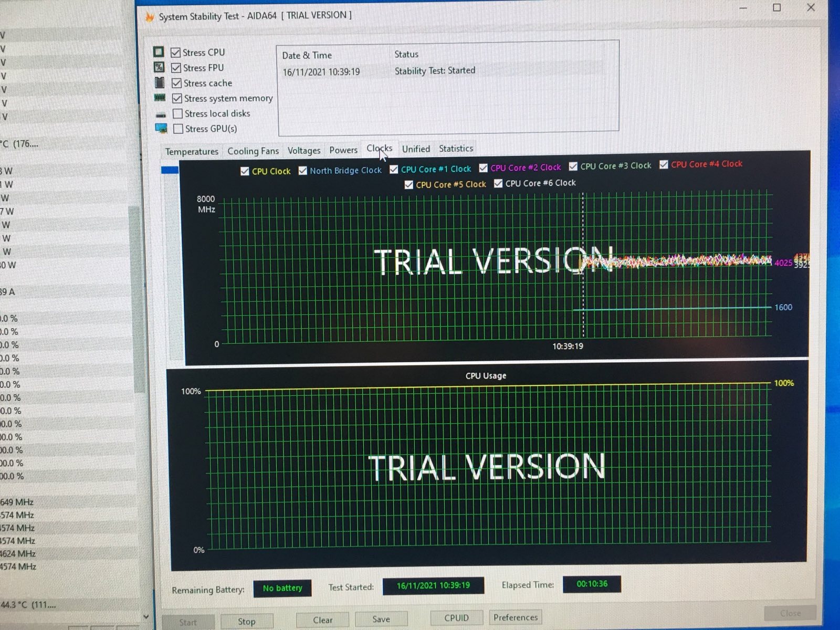Select the Stability Test: Started log row
This screenshot has width=840, height=630.
pos(435,70)
